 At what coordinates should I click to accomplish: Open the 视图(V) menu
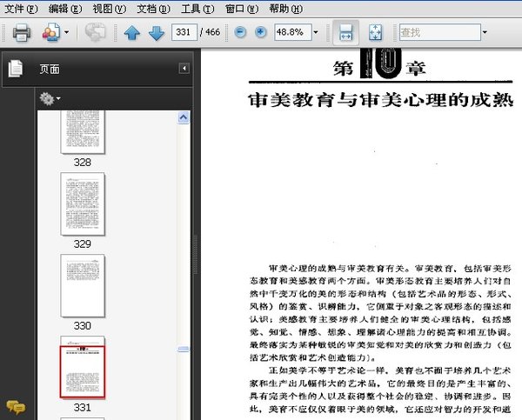tap(110, 9)
